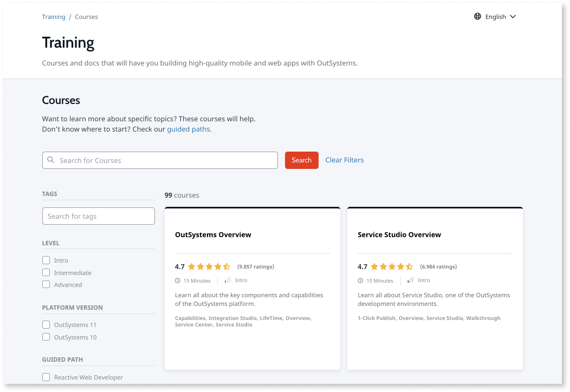Viewport: 570px width, 392px height.
Task: Click the Clear Filters link
Action: [x=345, y=160]
